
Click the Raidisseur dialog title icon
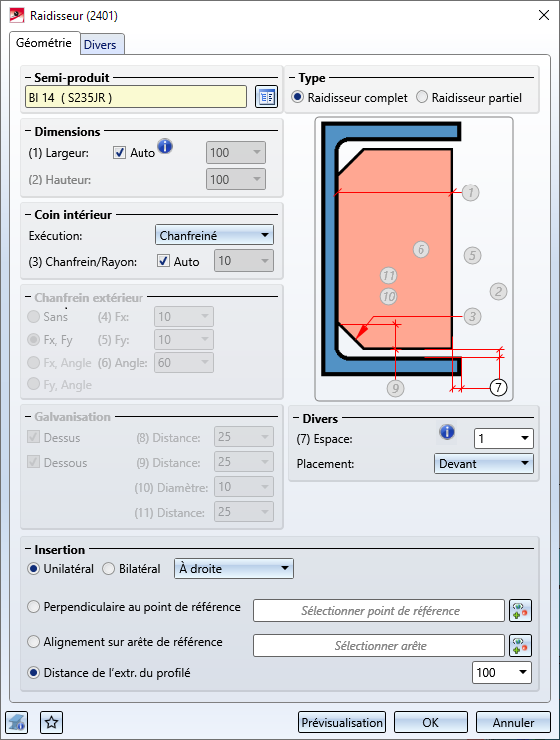(x=17, y=15)
